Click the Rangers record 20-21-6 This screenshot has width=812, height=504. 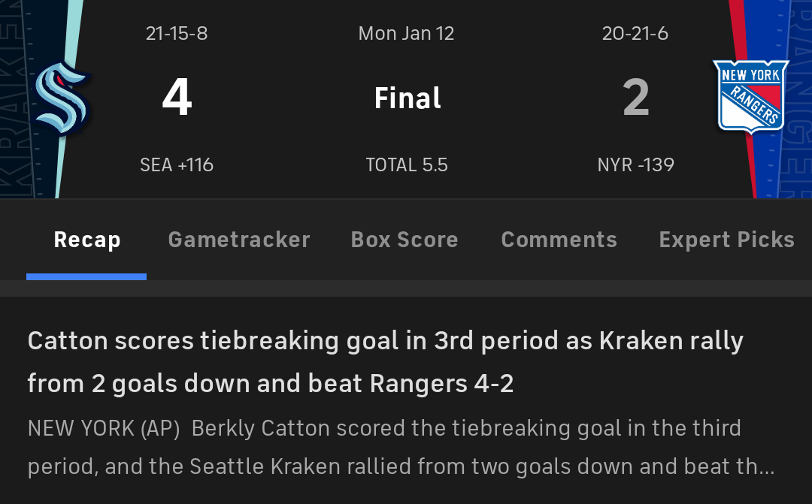(635, 33)
